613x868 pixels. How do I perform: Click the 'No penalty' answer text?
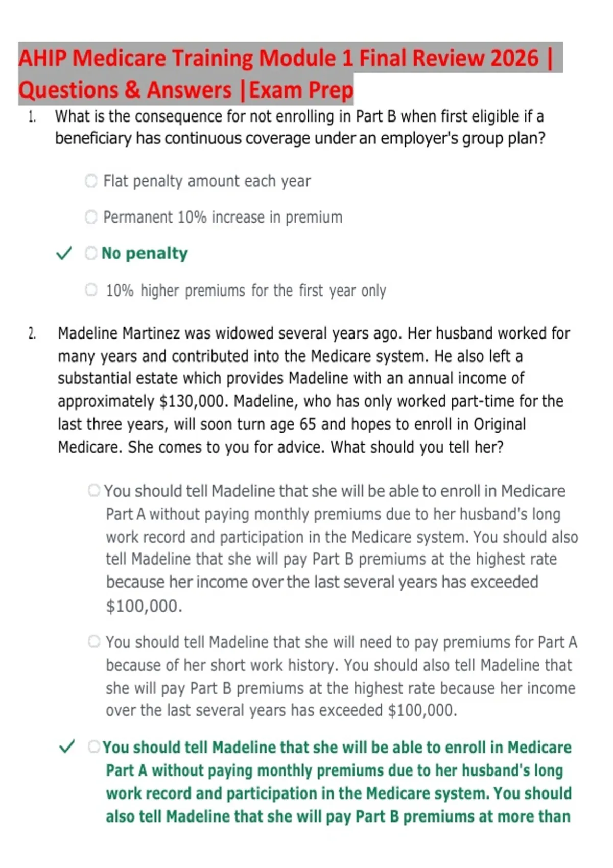(145, 253)
